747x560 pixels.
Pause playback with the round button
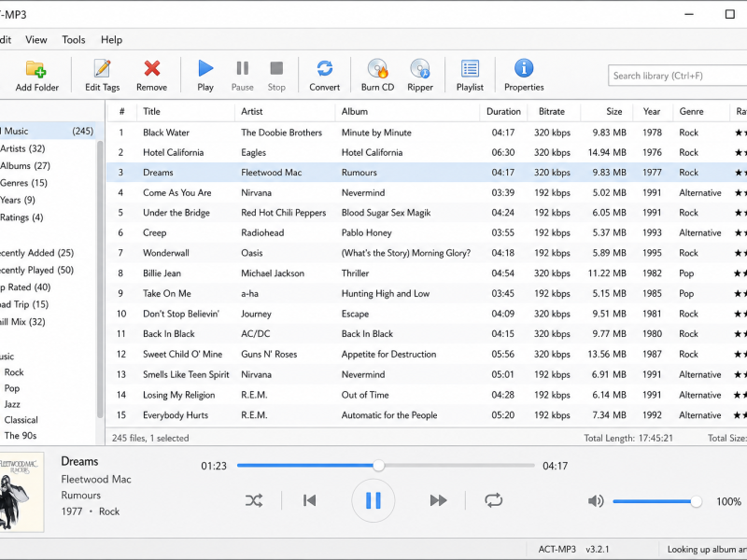pos(373,500)
